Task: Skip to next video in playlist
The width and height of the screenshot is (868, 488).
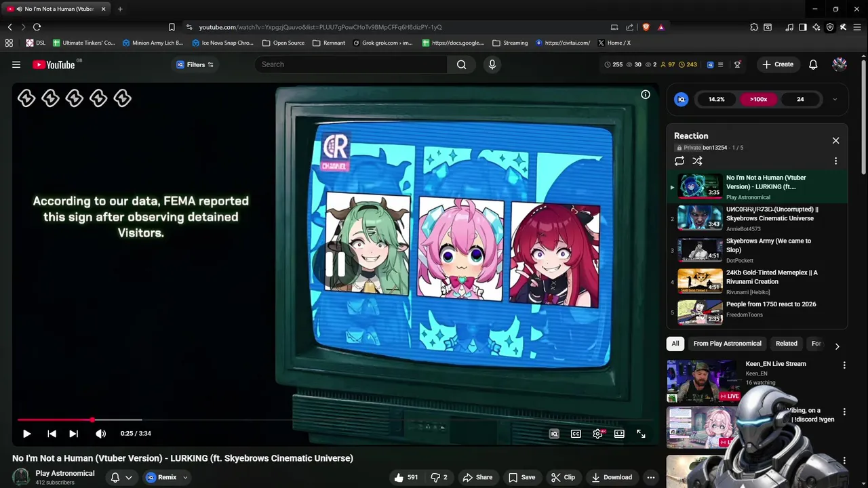Action: [73, 434]
